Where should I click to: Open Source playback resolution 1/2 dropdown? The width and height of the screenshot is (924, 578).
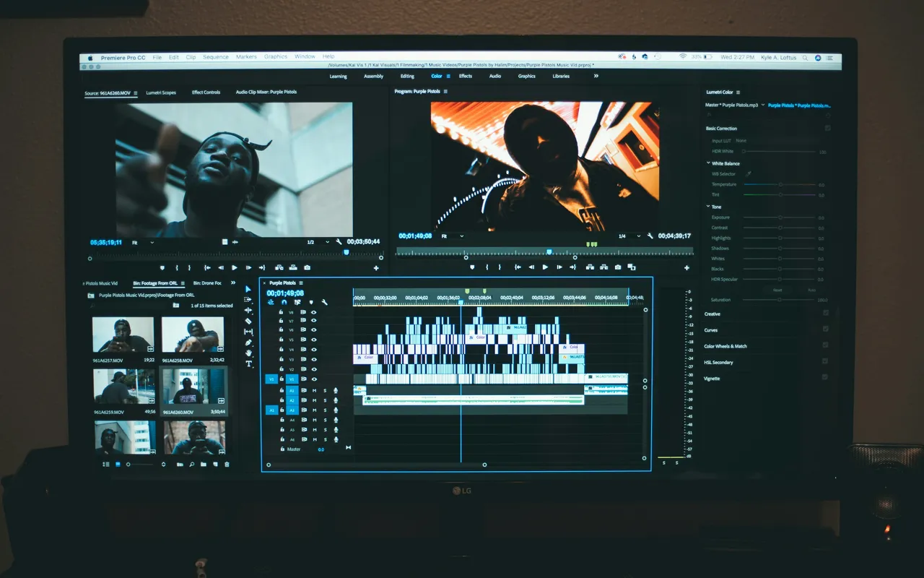(318, 243)
